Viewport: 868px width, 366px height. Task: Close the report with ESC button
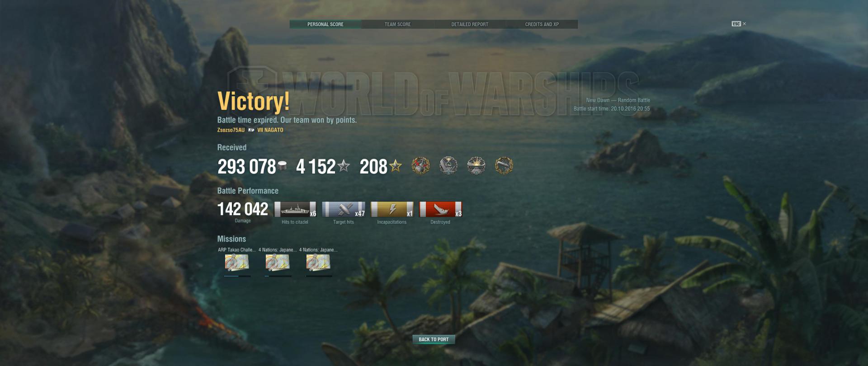click(739, 24)
